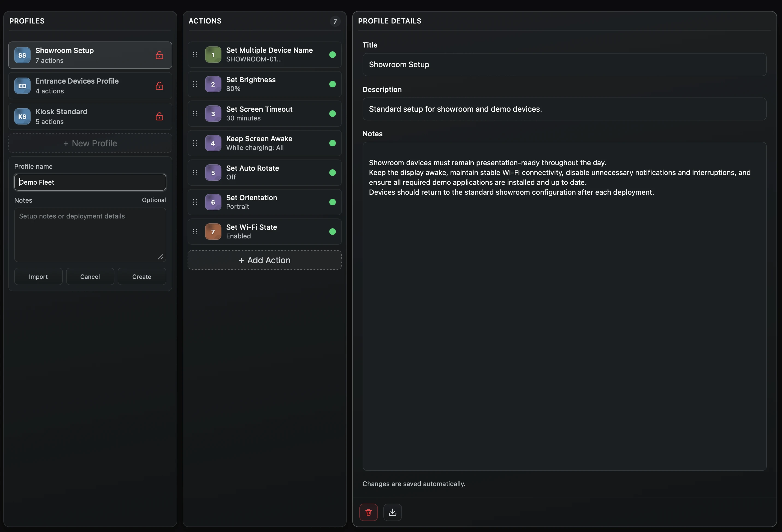Open the Set Orientation action title
Screen dimensions: 782x532
pyautogui.click(x=252, y=197)
